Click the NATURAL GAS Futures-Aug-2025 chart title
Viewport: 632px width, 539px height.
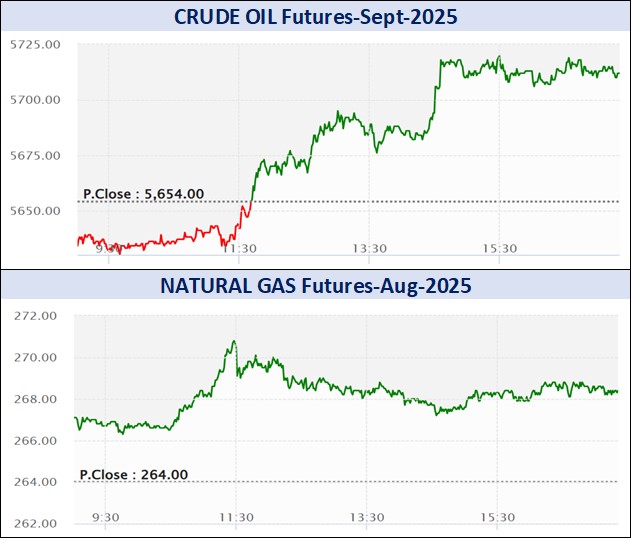[x=315, y=287]
